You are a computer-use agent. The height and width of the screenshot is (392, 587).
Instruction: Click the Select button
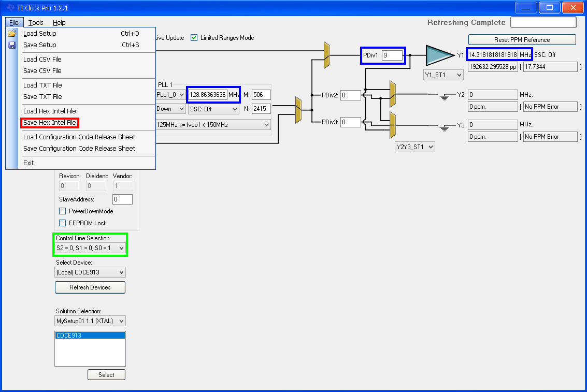tap(106, 374)
